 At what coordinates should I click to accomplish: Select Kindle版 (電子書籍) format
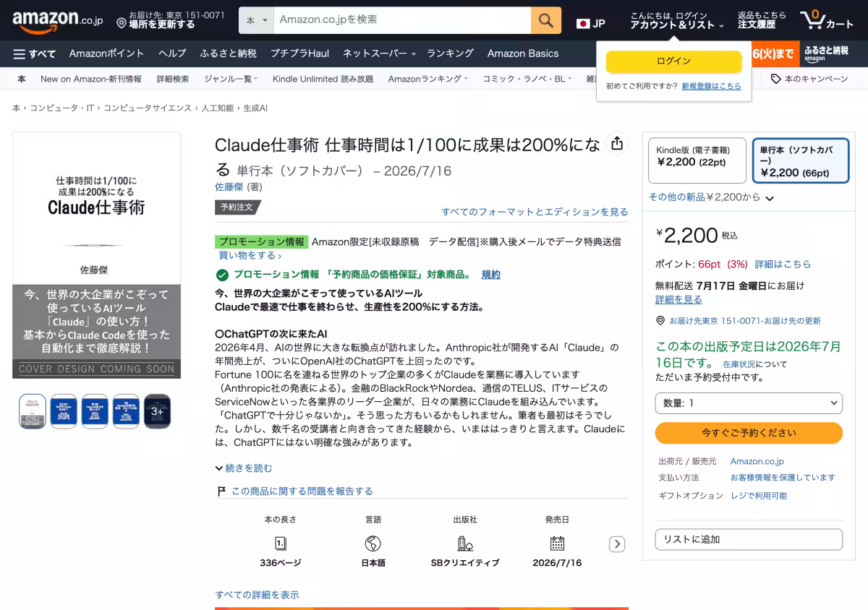pyautogui.click(x=697, y=160)
